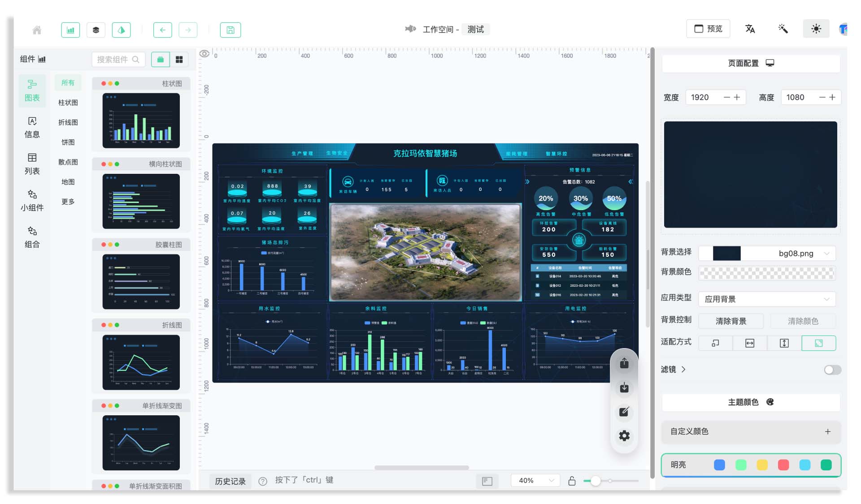Toggle the bottom bar layout panel icon

click(487, 481)
